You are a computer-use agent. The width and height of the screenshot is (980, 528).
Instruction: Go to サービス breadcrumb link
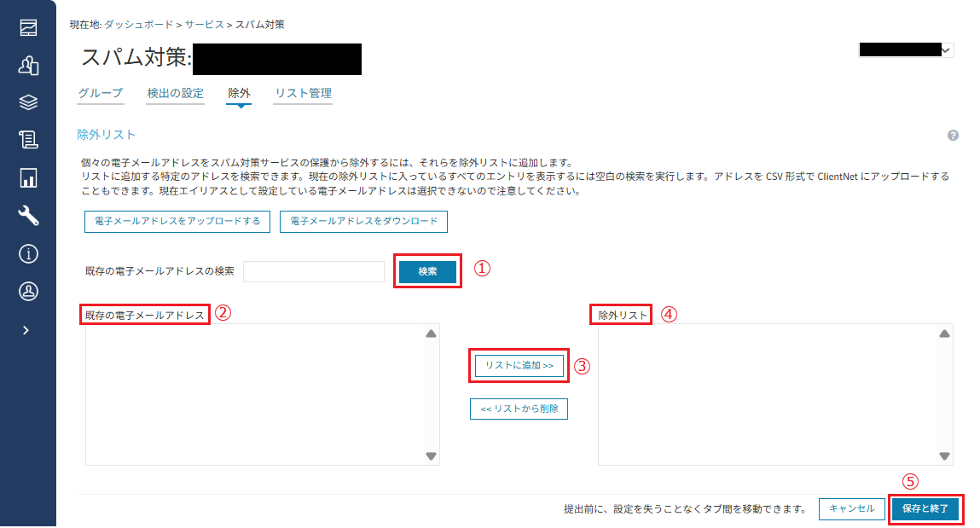click(204, 25)
